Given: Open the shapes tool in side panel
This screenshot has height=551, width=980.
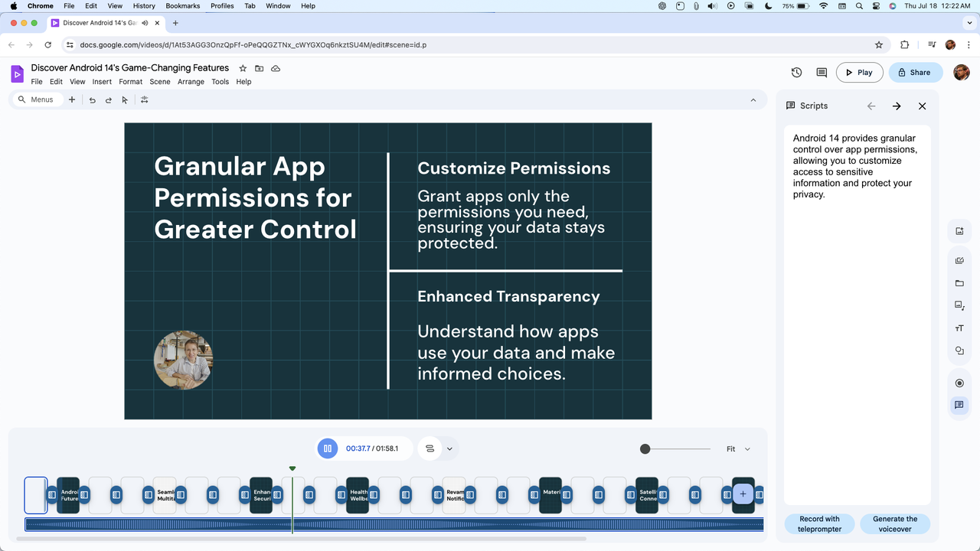Looking at the screenshot, I should pyautogui.click(x=959, y=350).
